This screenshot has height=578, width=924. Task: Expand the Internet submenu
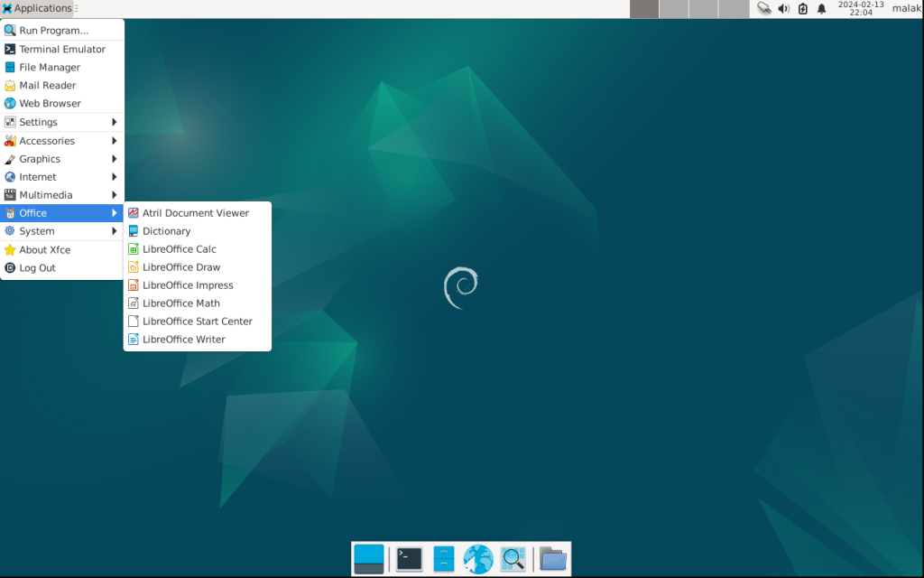[x=61, y=177]
